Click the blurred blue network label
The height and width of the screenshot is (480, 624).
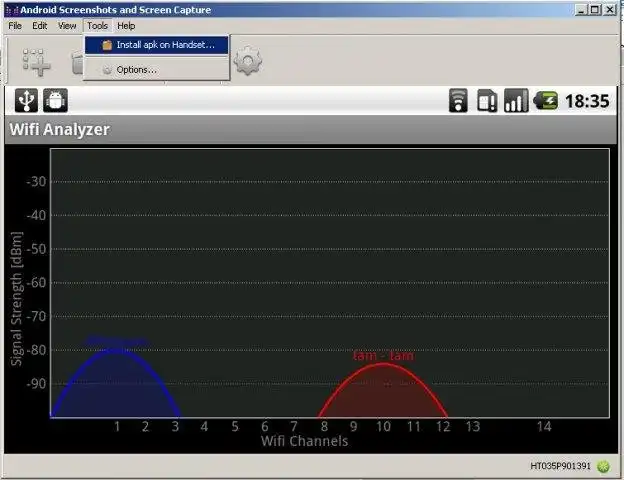point(116,341)
